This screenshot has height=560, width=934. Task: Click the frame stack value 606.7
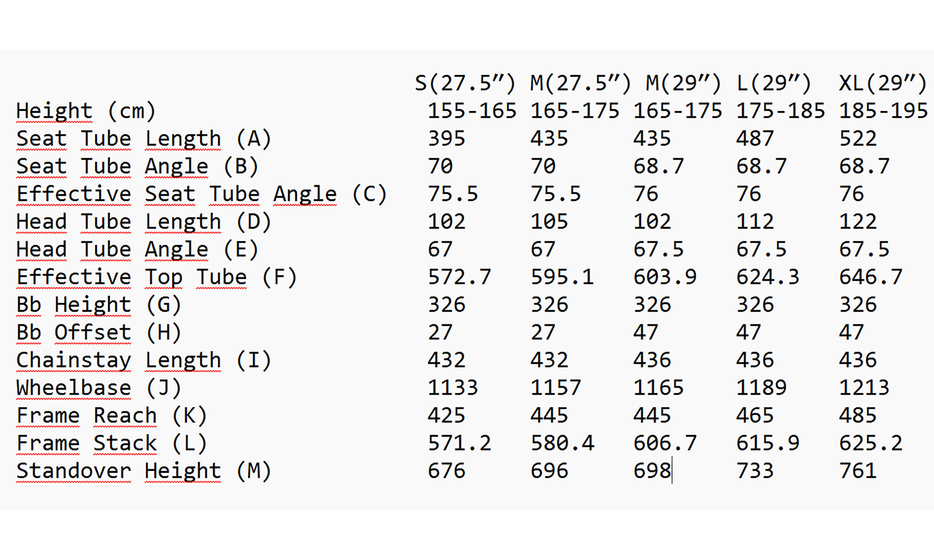[x=665, y=443]
